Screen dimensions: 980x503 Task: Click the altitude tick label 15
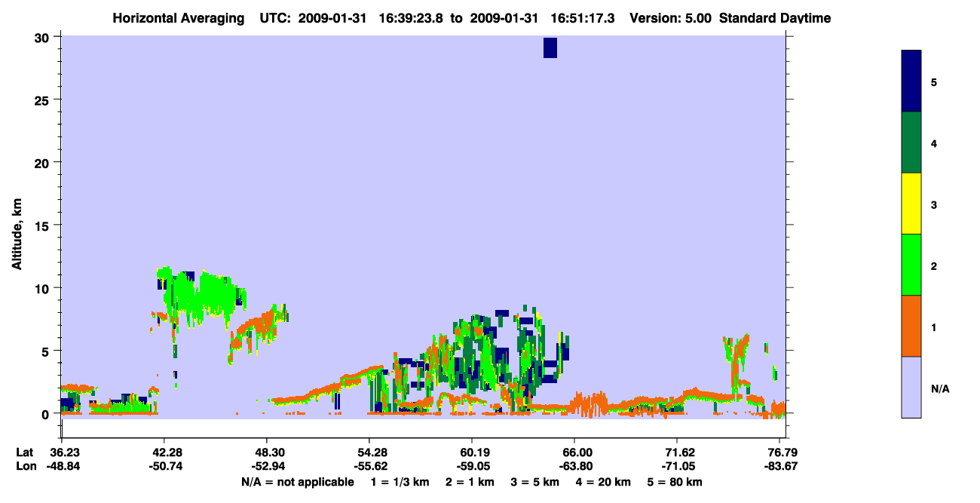[44, 225]
